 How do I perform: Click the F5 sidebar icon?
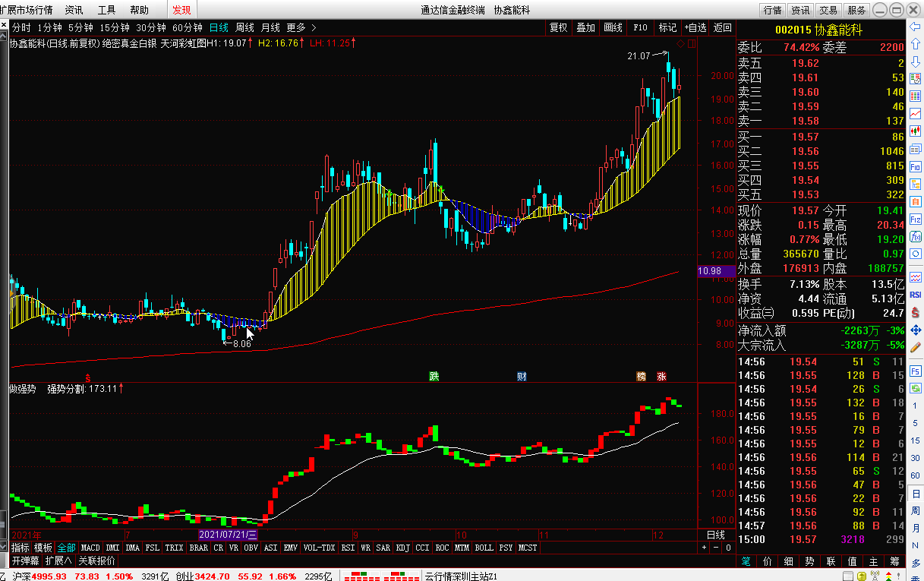tap(916, 371)
